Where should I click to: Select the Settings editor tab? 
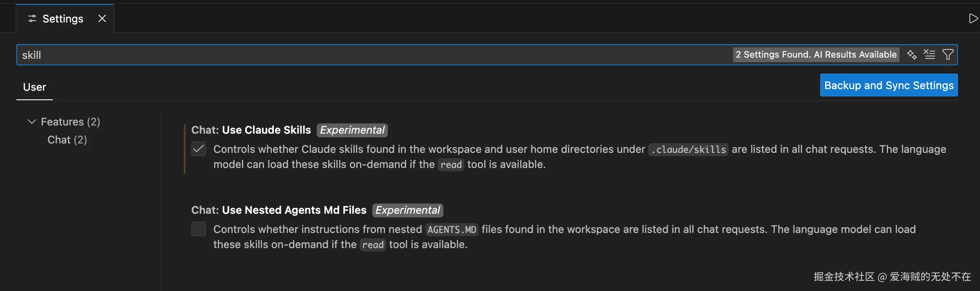(x=63, y=19)
